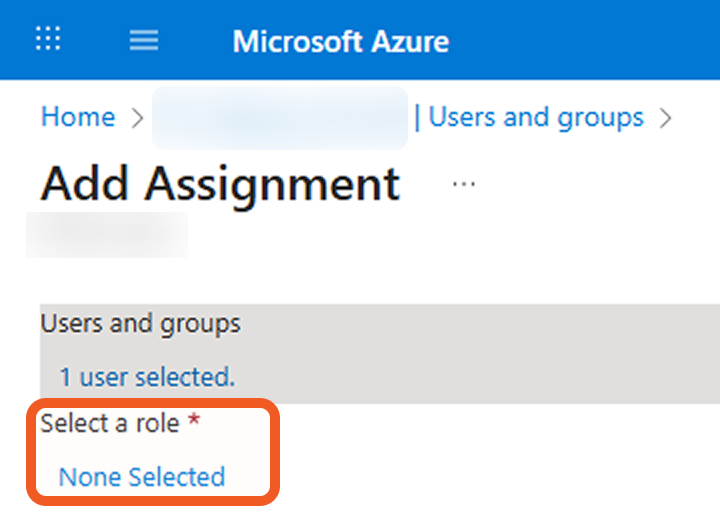This screenshot has width=720, height=516.
Task: Go to Microsoft Azure portal title
Action: click(x=340, y=41)
